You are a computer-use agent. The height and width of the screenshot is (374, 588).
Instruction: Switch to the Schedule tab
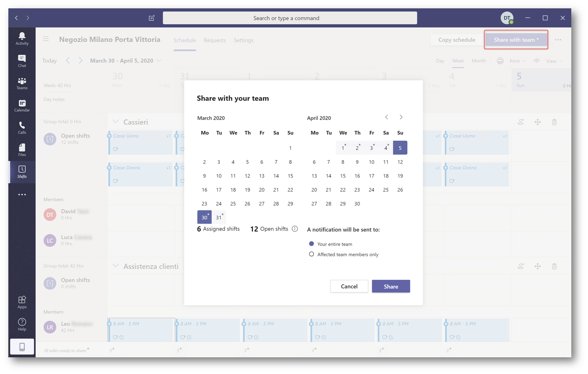tap(185, 40)
